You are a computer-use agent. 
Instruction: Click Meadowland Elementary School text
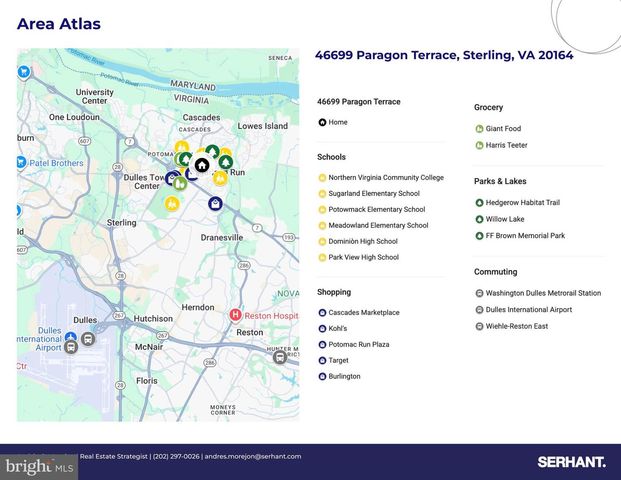coord(378,225)
